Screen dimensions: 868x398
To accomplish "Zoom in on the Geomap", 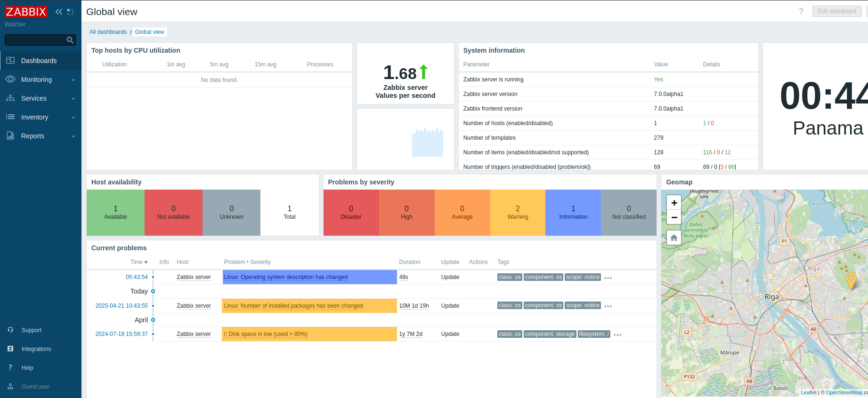I will (674, 203).
